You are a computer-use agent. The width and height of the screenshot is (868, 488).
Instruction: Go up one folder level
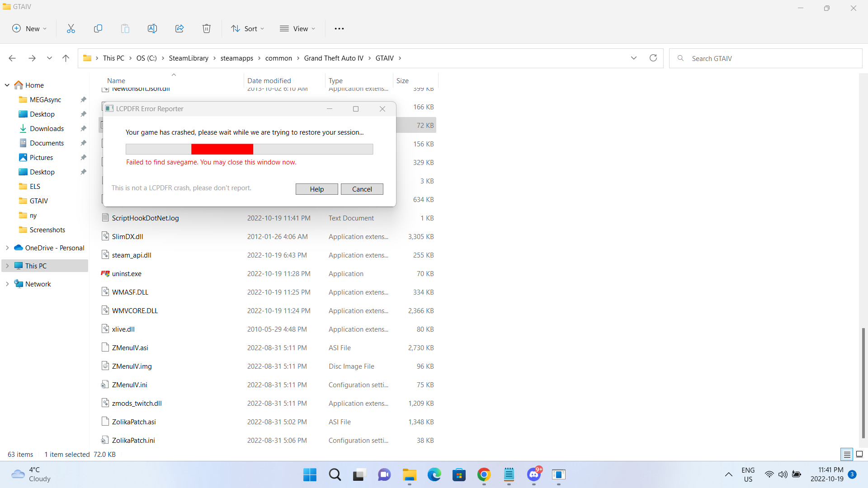click(66, 58)
